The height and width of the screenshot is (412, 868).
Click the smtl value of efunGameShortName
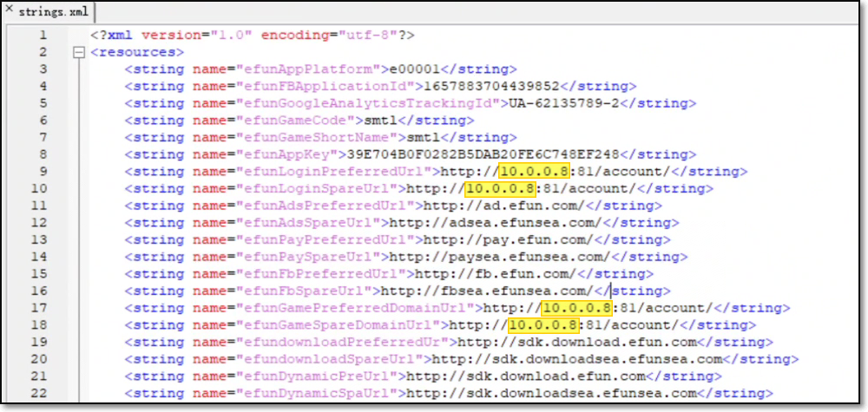pyautogui.click(x=423, y=138)
